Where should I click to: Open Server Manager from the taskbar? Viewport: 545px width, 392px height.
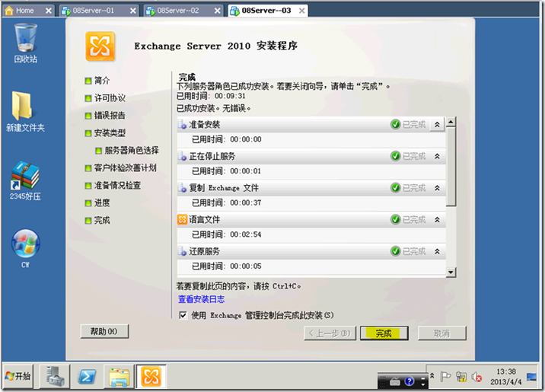(55, 376)
